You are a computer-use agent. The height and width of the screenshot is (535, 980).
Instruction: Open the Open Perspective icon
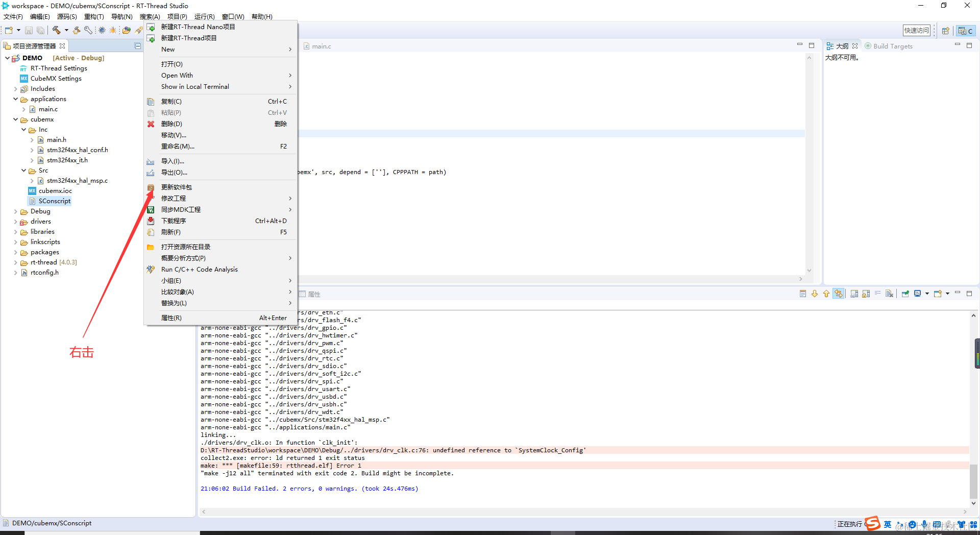(945, 31)
